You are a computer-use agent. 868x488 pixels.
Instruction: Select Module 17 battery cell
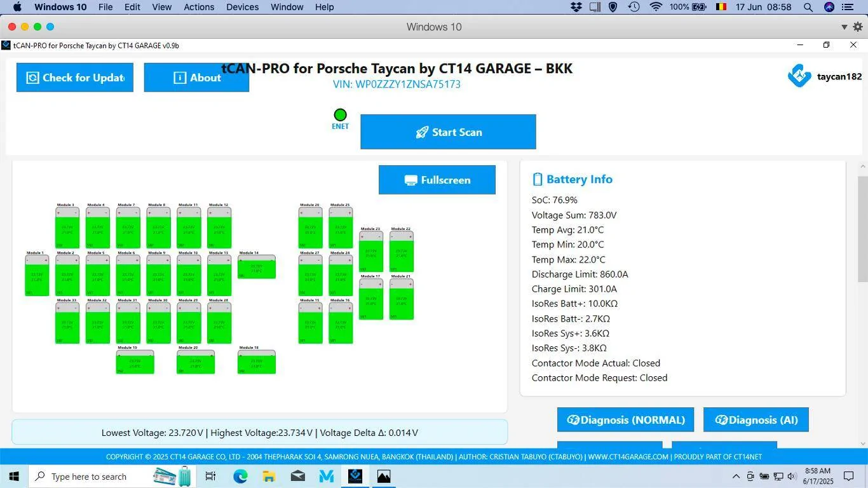pyautogui.click(x=371, y=299)
